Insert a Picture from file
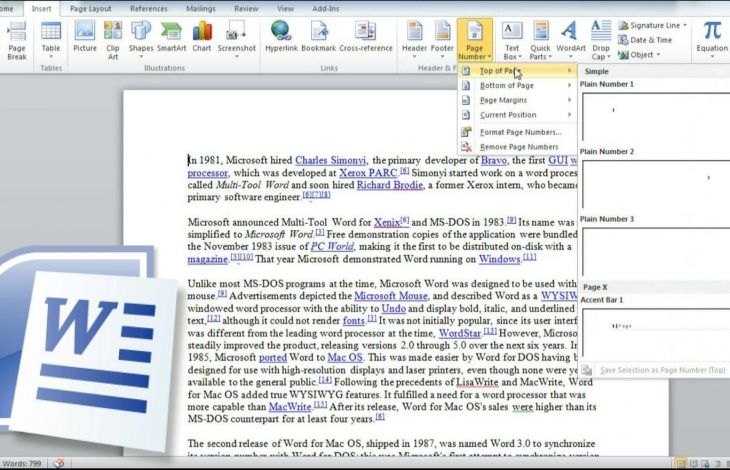730x470 pixels. click(85, 37)
